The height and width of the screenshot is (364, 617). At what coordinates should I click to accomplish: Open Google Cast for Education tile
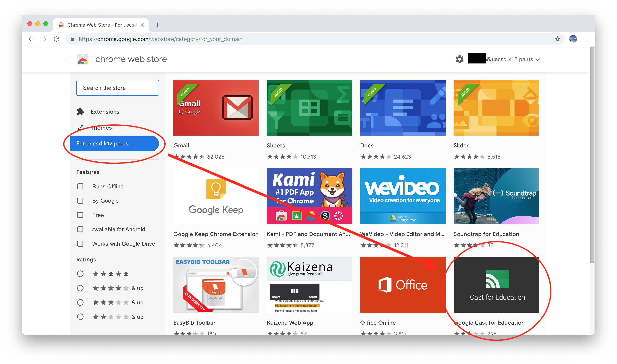pyautogui.click(x=496, y=285)
